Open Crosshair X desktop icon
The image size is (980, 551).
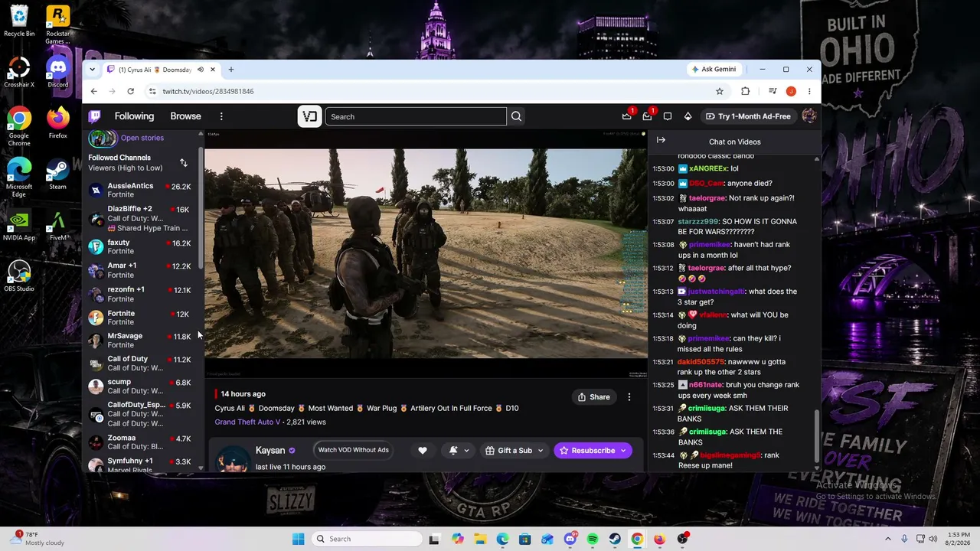pyautogui.click(x=19, y=71)
